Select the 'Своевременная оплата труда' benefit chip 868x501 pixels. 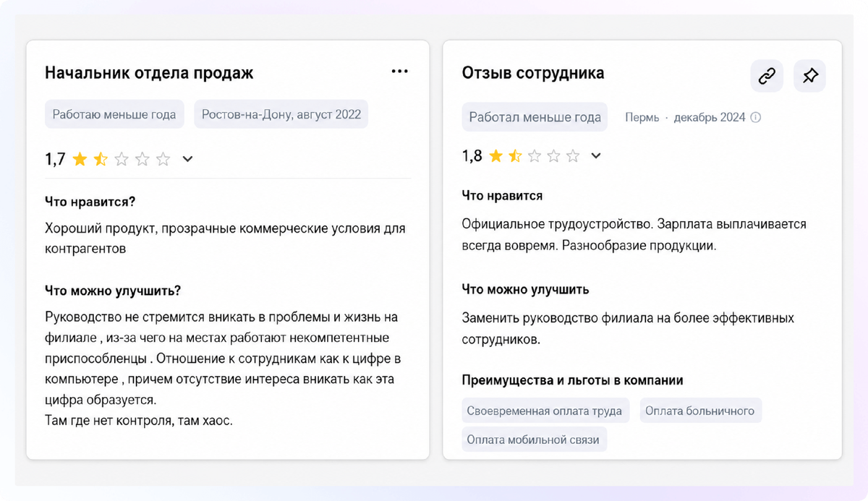545,411
